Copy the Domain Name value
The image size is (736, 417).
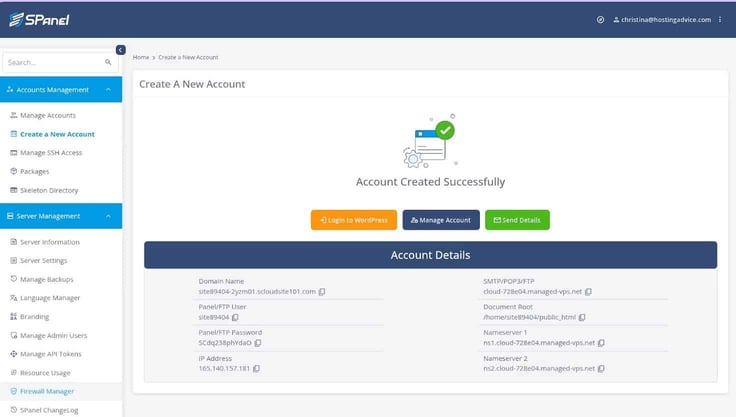[322, 292]
